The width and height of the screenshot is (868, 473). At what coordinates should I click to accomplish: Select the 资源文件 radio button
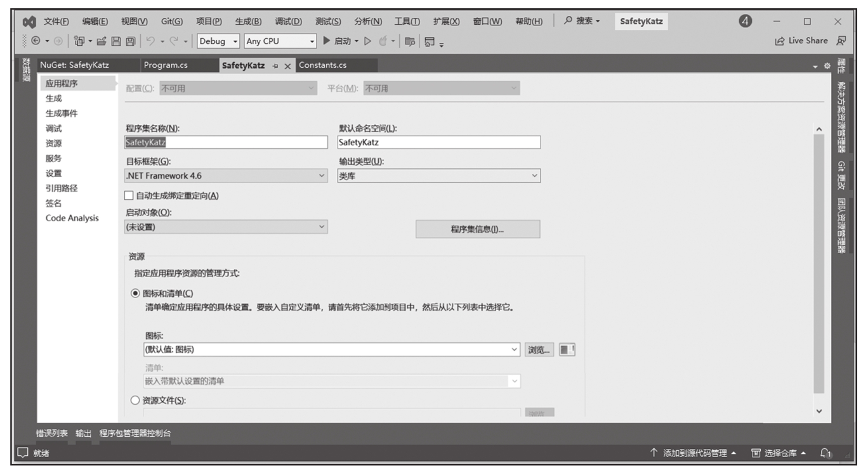135,400
